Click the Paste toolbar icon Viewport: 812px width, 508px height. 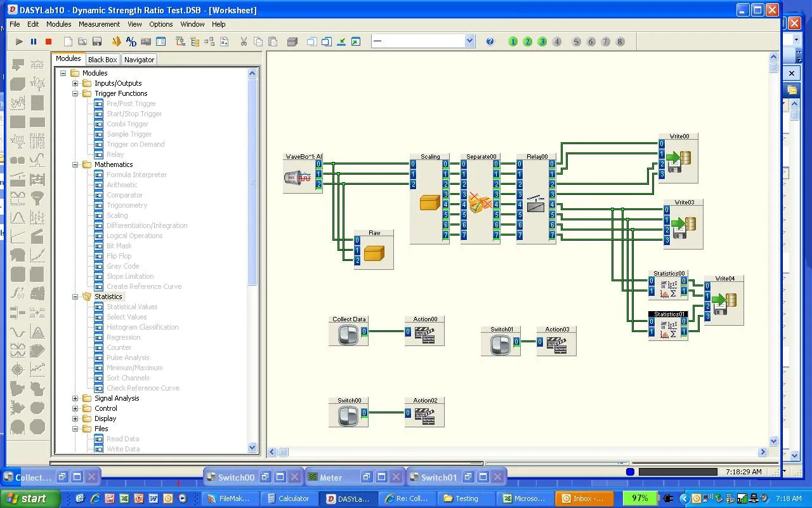pyautogui.click(x=273, y=42)
